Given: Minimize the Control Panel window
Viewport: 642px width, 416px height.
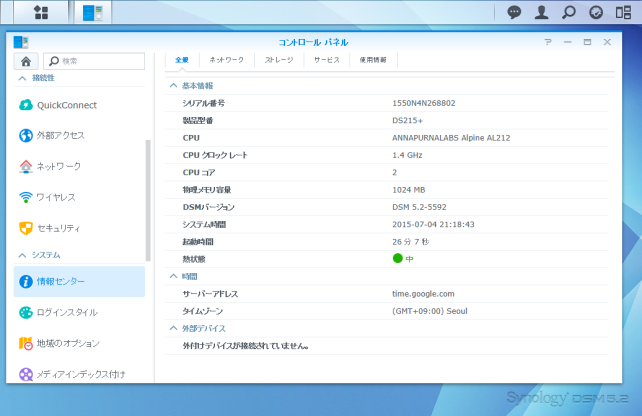Looking at the screenshot, I should (x=567, y=42).
